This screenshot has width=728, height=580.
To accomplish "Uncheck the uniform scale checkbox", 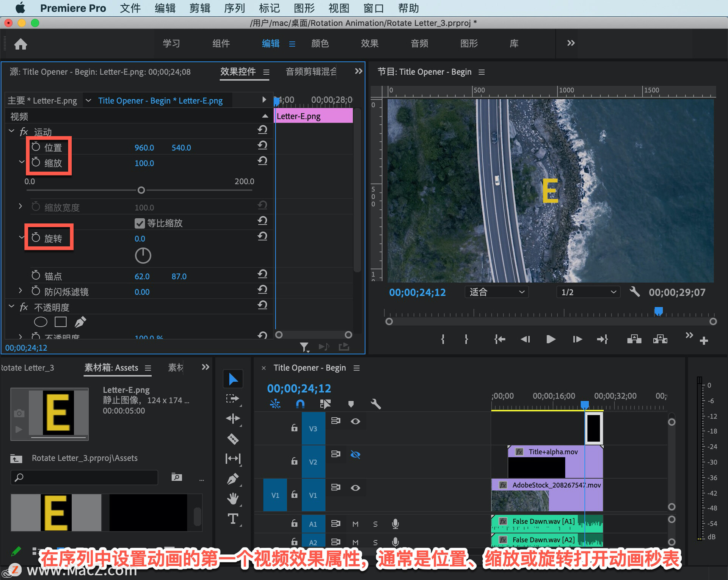I will tap(140, 223).
